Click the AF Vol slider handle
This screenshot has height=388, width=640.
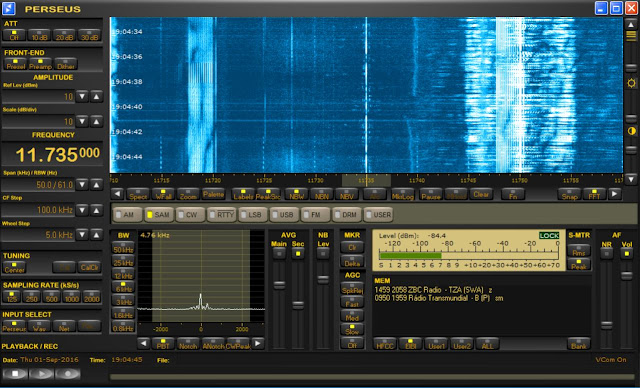[627, 276]
